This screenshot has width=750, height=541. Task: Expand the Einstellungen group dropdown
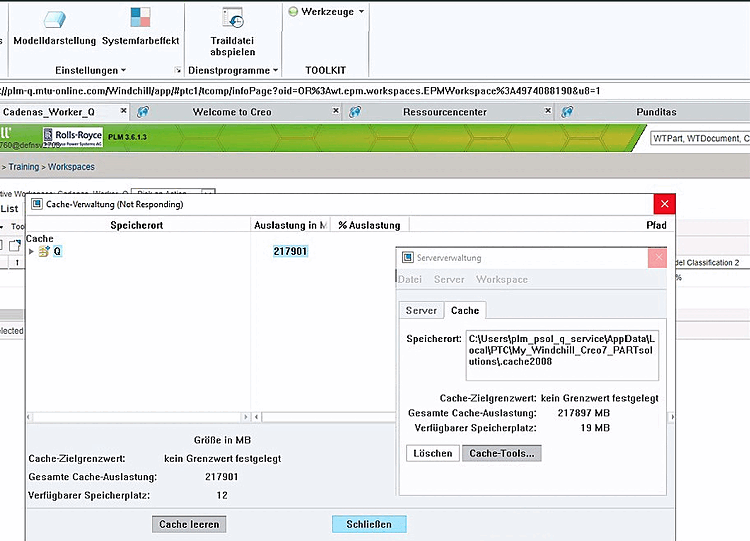(90, 70)
